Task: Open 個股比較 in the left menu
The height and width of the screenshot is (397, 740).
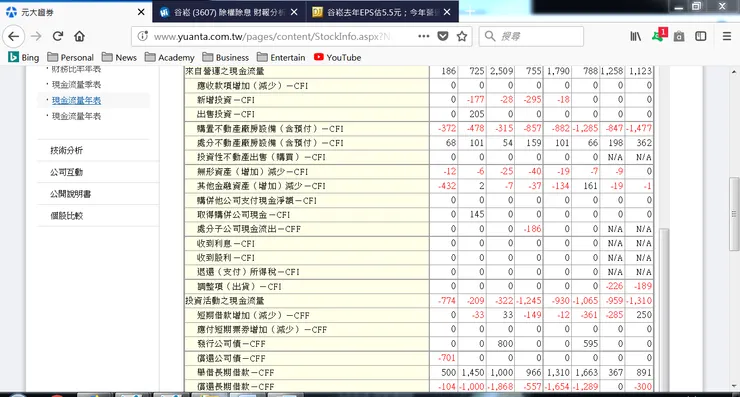Action: click(66, 215)
